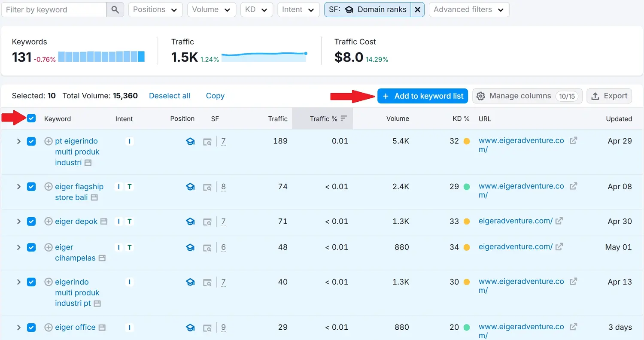This screenshot has height=340, width=644.
Task: Click plus icon beside eiger office
Action: pyautogui.click(x=49, y=328)
